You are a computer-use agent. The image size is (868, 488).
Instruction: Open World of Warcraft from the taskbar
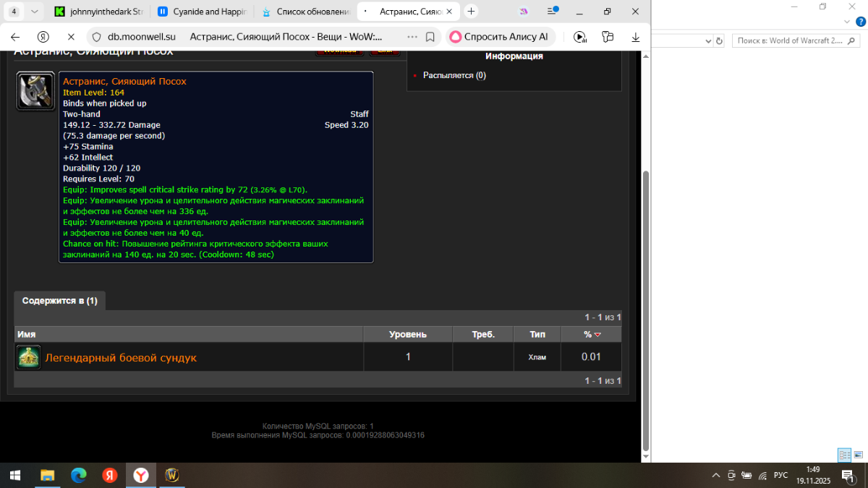172,475
